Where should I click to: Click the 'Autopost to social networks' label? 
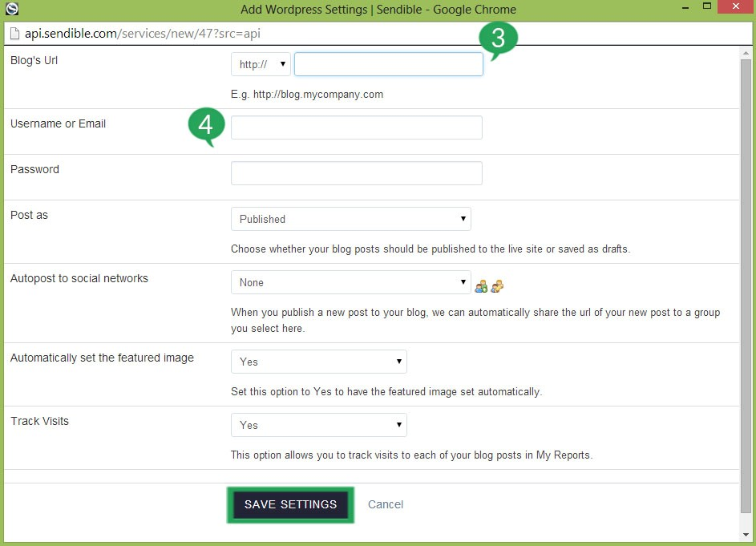pyautogui.click(x=79, y=278)
